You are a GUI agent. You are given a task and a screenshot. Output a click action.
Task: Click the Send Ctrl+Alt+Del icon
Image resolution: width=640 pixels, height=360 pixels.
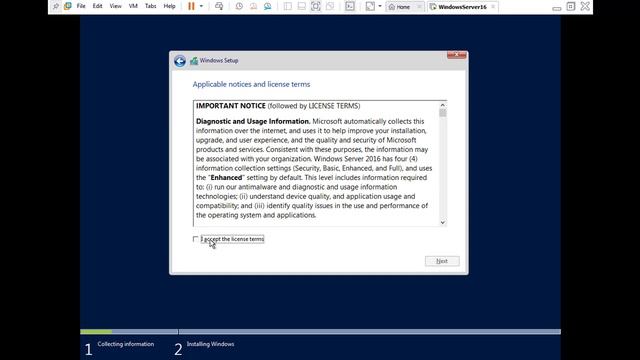[x=219, y=6]
